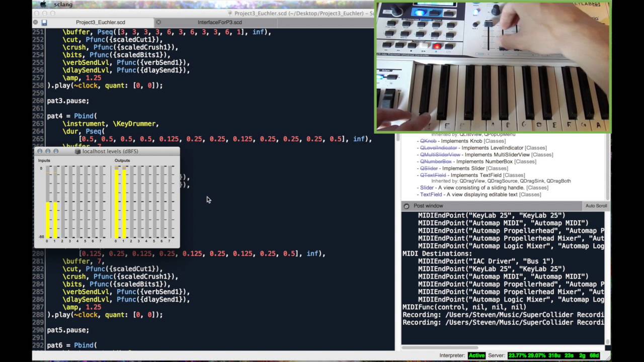
Task: Close the Project3_Euchler.scd tab with its X icon
Action: pos(35,22)
